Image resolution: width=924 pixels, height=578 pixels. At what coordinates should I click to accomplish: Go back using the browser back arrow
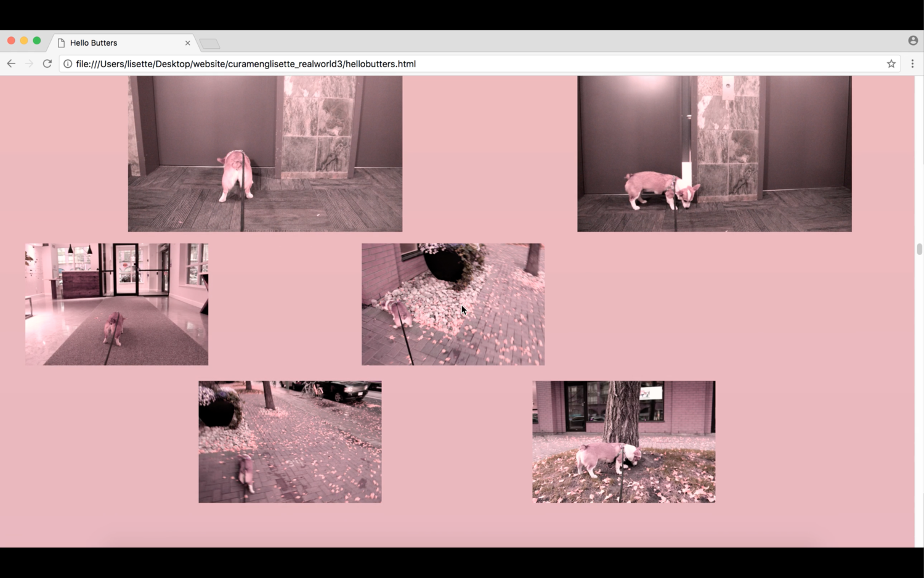11,63
